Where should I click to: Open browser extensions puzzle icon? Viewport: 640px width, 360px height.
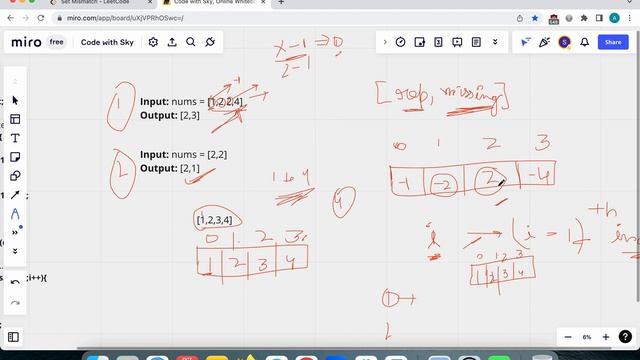point(584,18)
